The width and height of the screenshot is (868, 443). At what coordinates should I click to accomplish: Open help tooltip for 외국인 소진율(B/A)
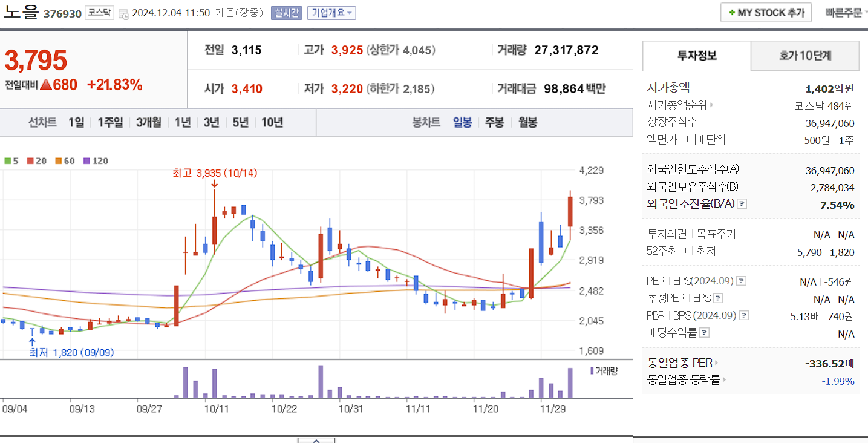click(x=740, y=204)
